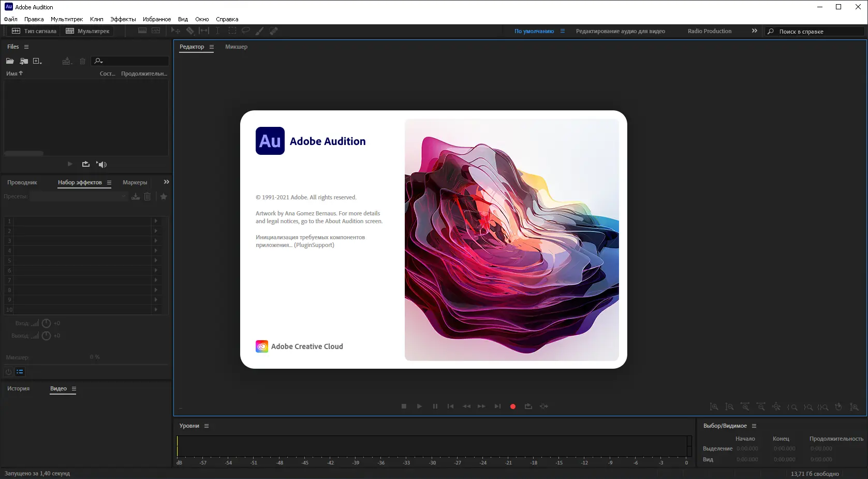Select the Lasso Selection tool
Viewport: 868px width, 479px height.
point(246,31)
